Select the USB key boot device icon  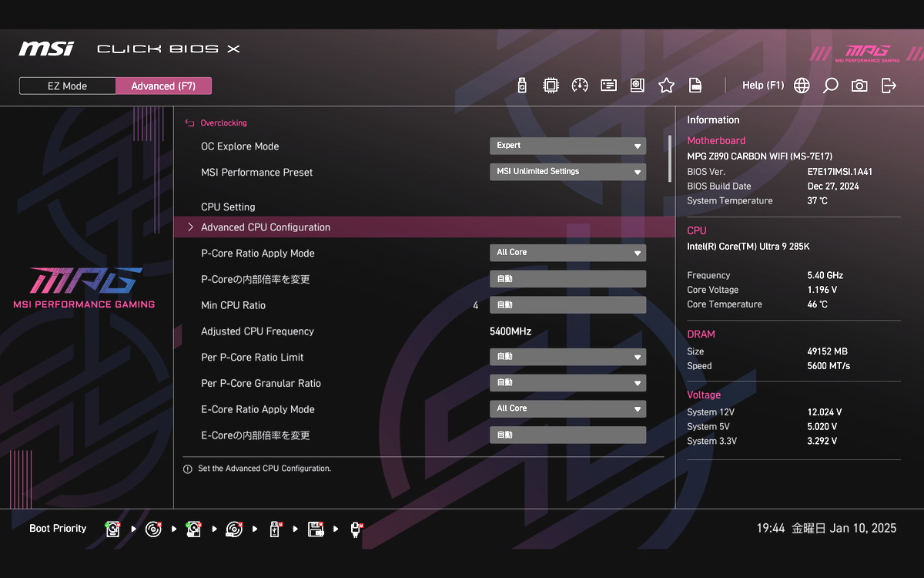(x=275, y=529)
